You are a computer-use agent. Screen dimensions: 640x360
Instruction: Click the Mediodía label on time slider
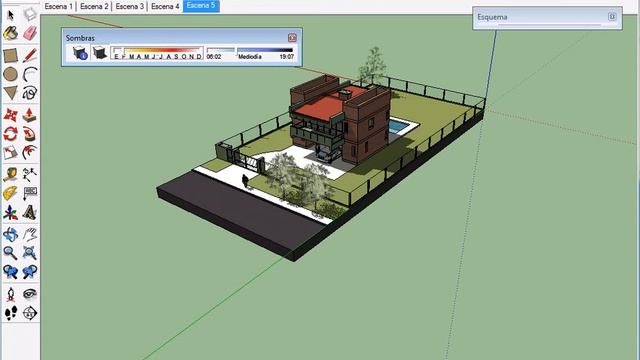(250, 57)
